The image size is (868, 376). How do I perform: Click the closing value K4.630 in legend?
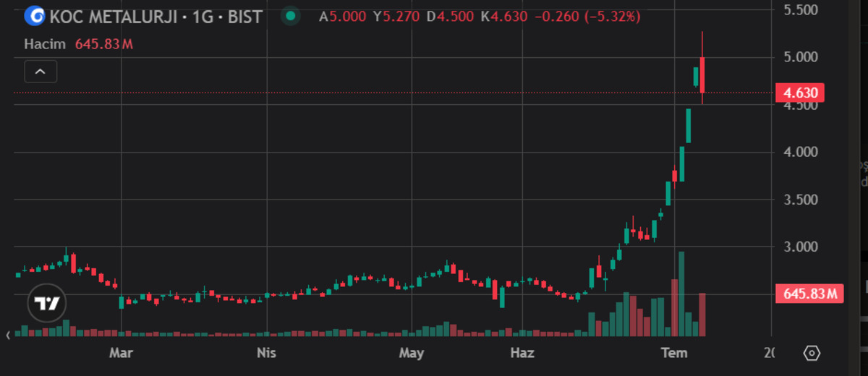(506, 16)
